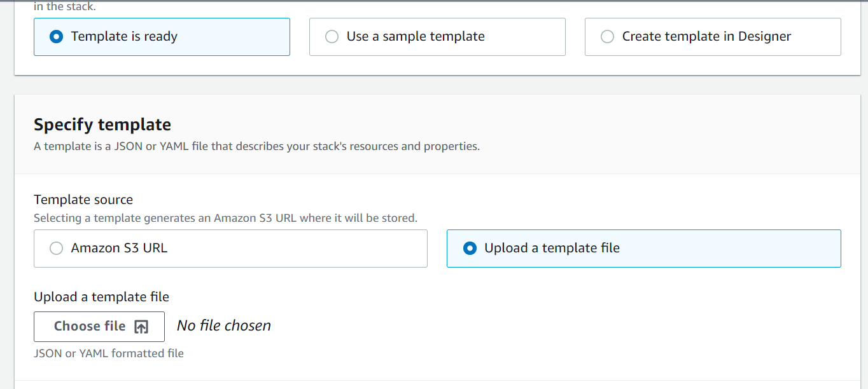Image resolution: width=868 pixels, height=389 pixels.
Task: Click the Create template in Designer label text
Action: 706,37
